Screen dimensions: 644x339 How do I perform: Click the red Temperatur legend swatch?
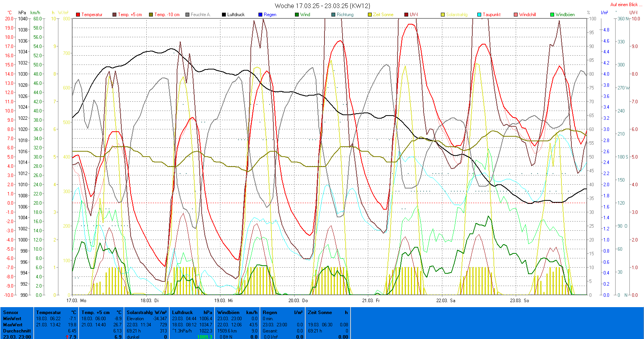click(78, 15)
